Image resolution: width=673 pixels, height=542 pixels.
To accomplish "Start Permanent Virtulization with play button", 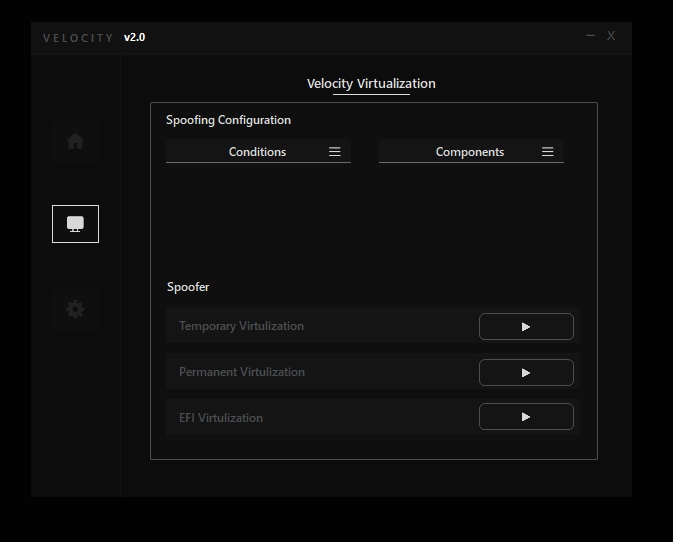I will (526, 372).
